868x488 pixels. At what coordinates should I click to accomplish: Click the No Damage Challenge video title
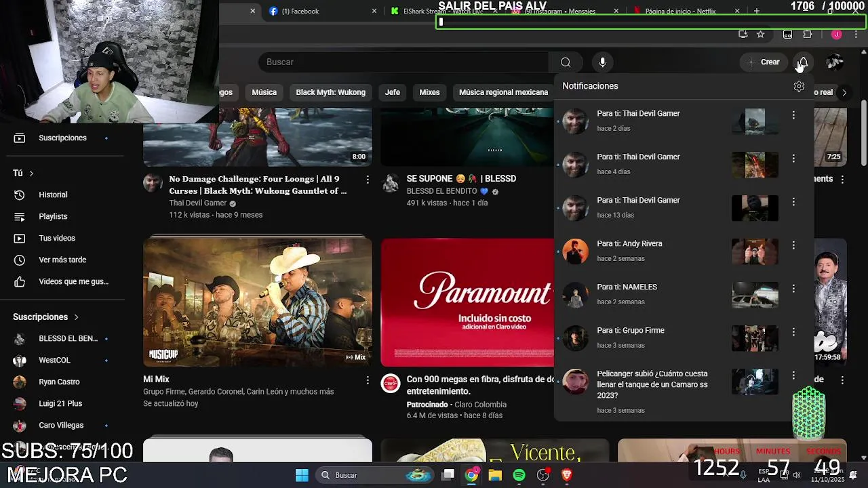[x=258, y=185]
